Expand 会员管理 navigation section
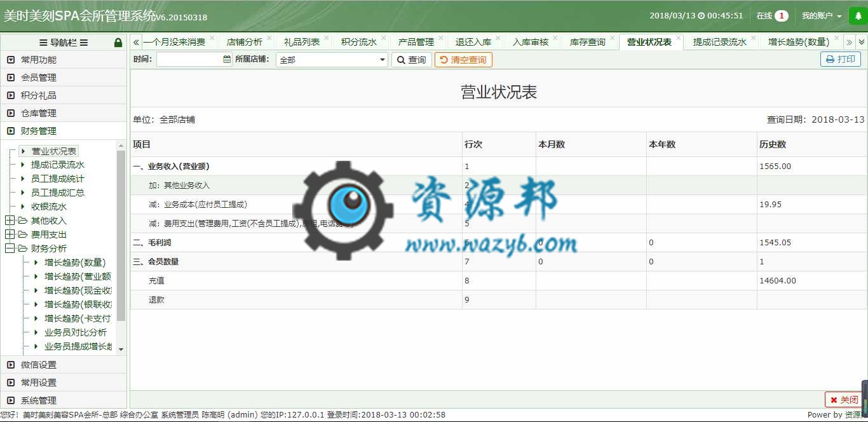Viewport: 868px width, 422px height. pyautogui.click(x=64, y=78)
